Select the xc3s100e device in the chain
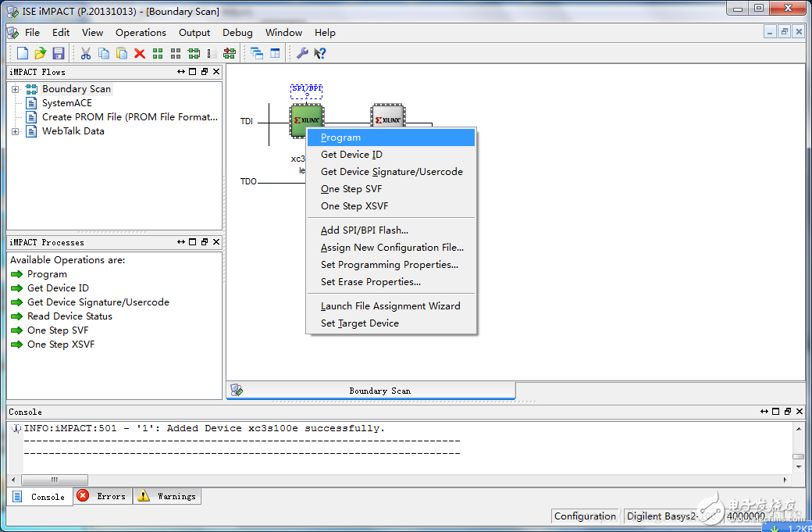 pos(306,120)
